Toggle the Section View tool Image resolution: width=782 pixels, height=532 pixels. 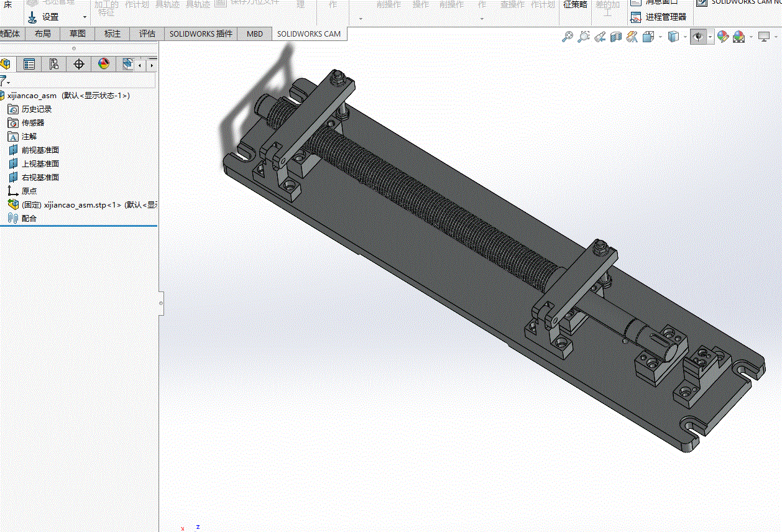click(616, 37)
